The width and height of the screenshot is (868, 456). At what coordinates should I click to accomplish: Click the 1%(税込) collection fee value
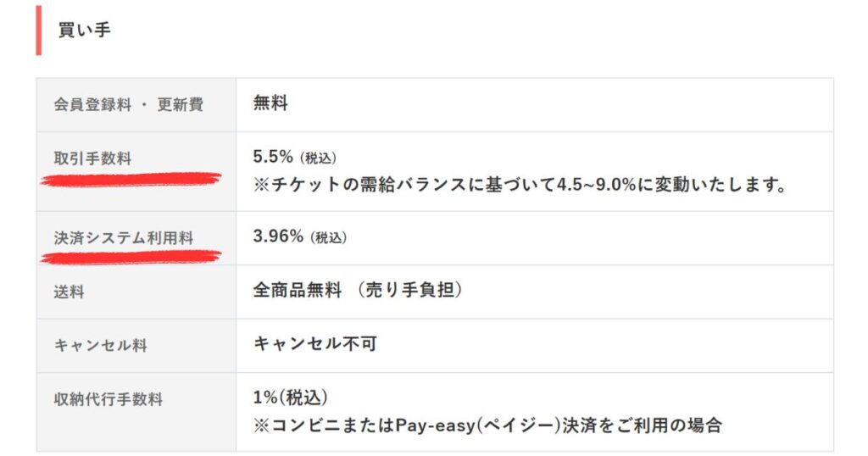[291, 398]
